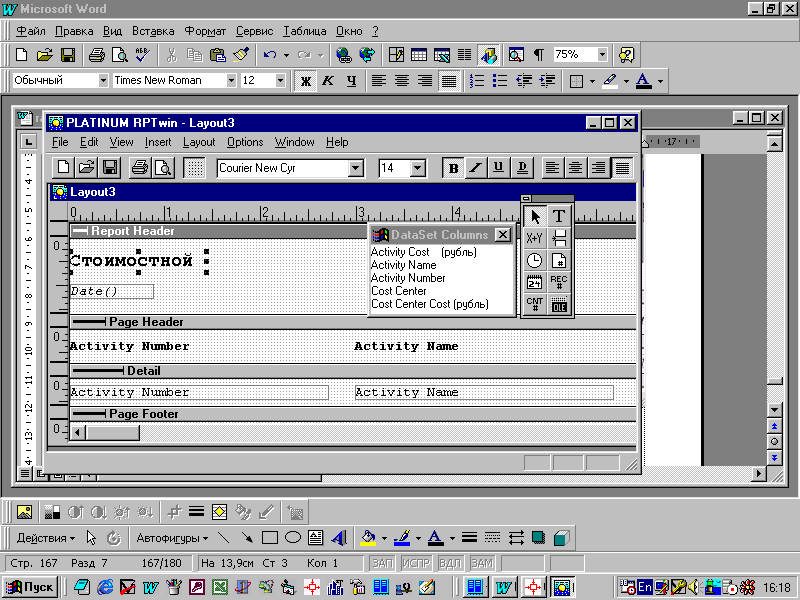The image size is (800, 600).
Task: Open Word's Таблица menu
Action: (x=305, y=31)
